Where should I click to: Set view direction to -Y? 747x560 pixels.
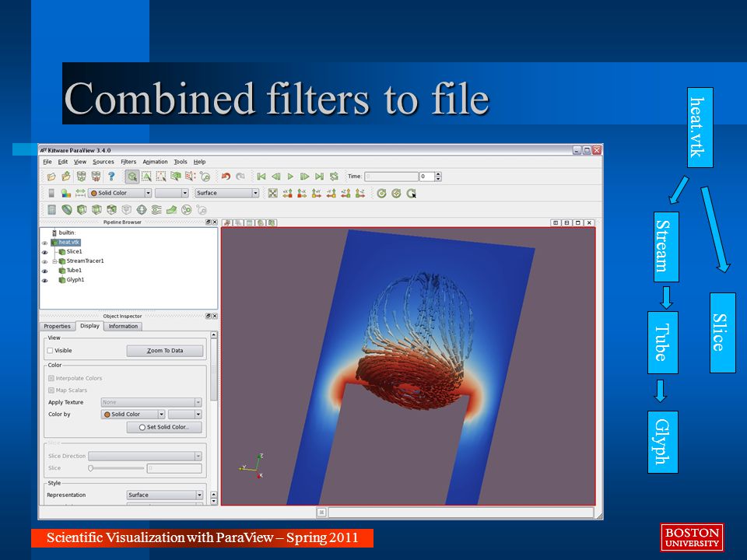(331, 194)
